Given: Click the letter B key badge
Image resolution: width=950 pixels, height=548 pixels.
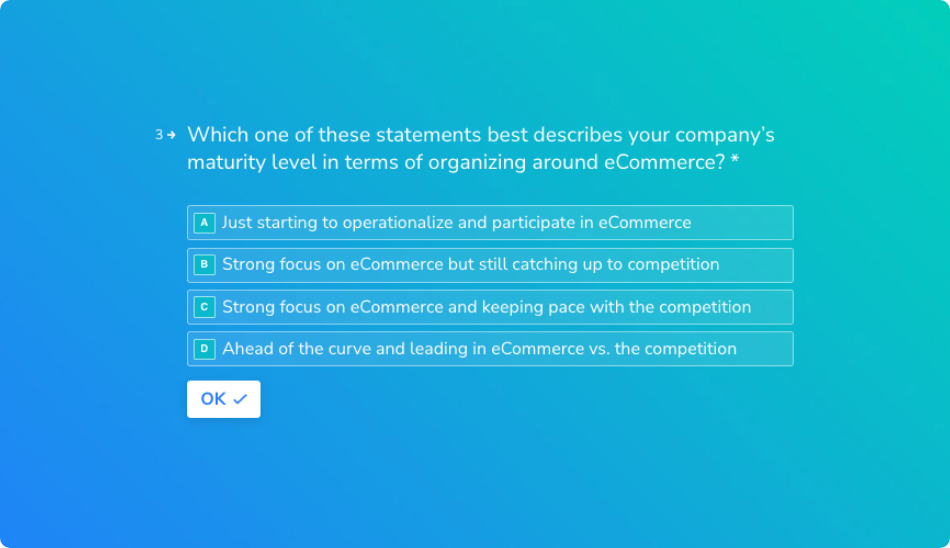Looking at the screenshot, I should tap(204, 264).
